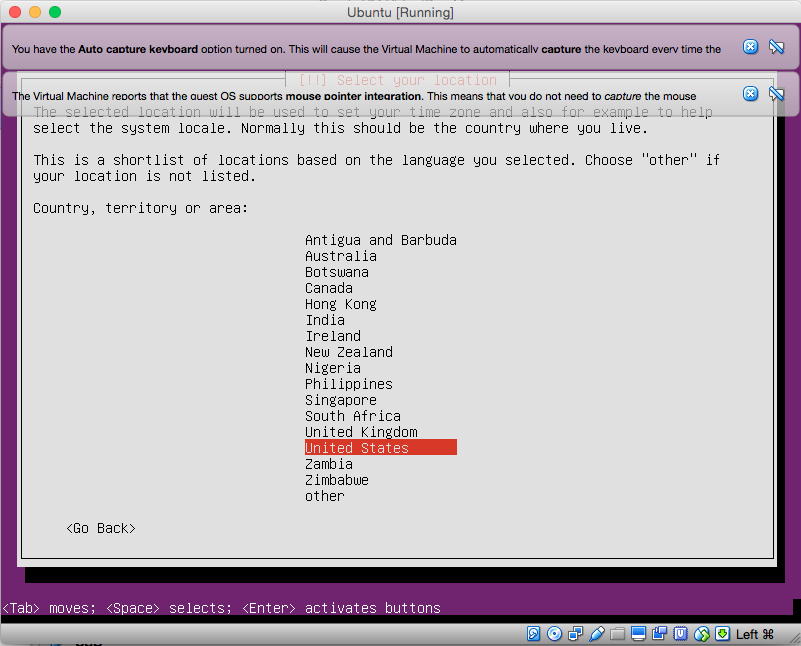This screenshot has width=801, height=646.
Task: Dismiss the mouse pointer integration notification
Action: [750, 94]
